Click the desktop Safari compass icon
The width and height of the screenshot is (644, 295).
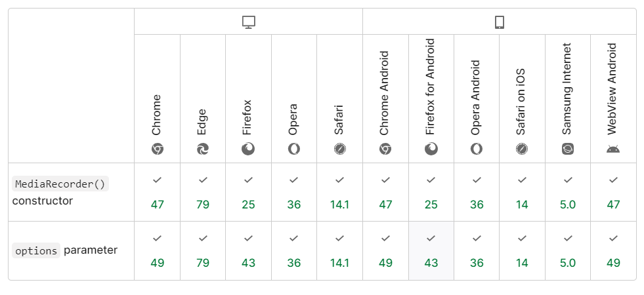pos(339,149)
